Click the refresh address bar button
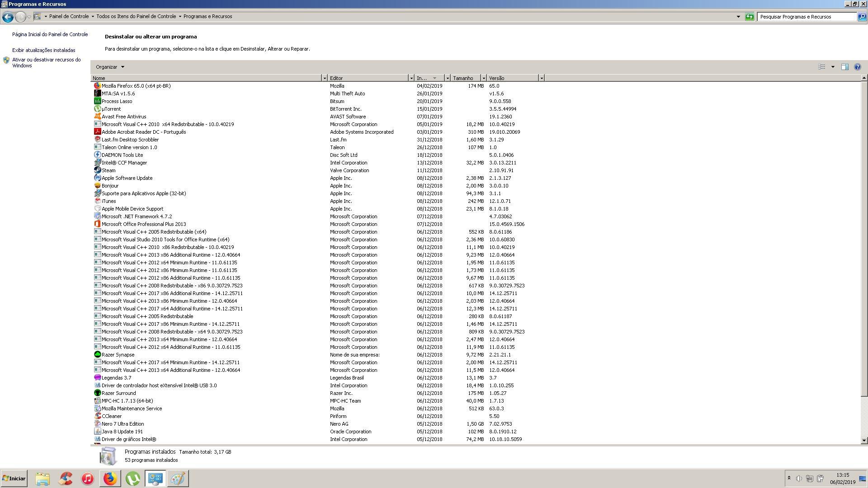868x488 pixels. pyautogui.click(x=750, y=17)
